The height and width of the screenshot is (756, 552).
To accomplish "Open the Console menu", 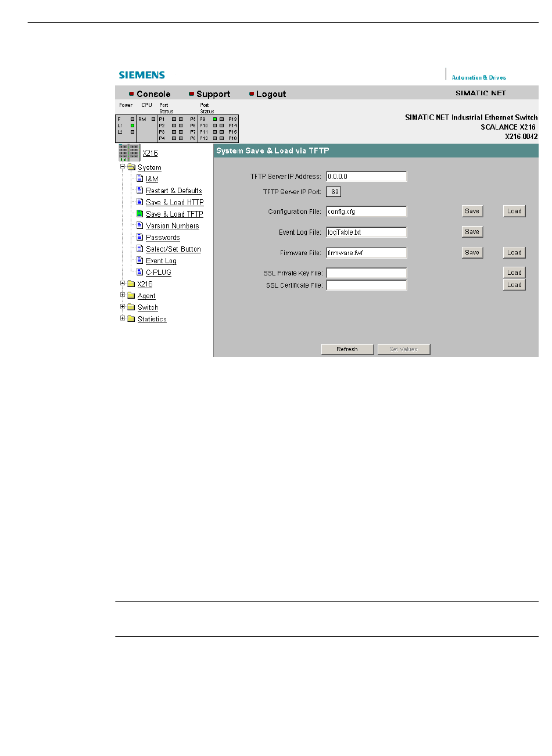I will 153,94.
